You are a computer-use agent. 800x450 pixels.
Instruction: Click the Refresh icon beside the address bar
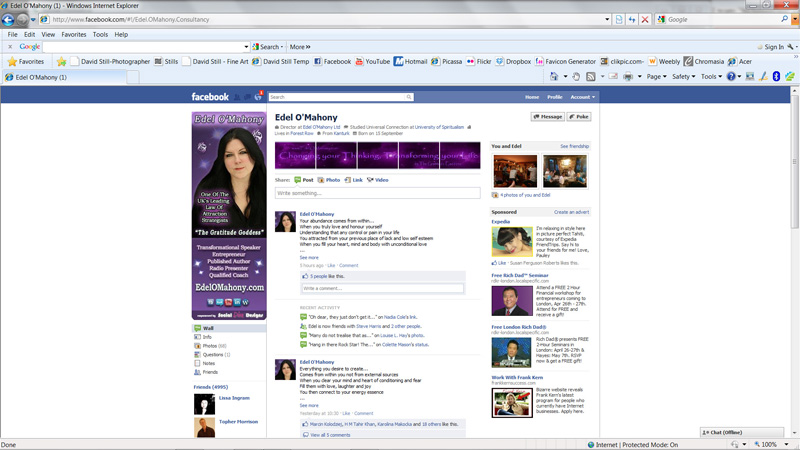point(632,19)
